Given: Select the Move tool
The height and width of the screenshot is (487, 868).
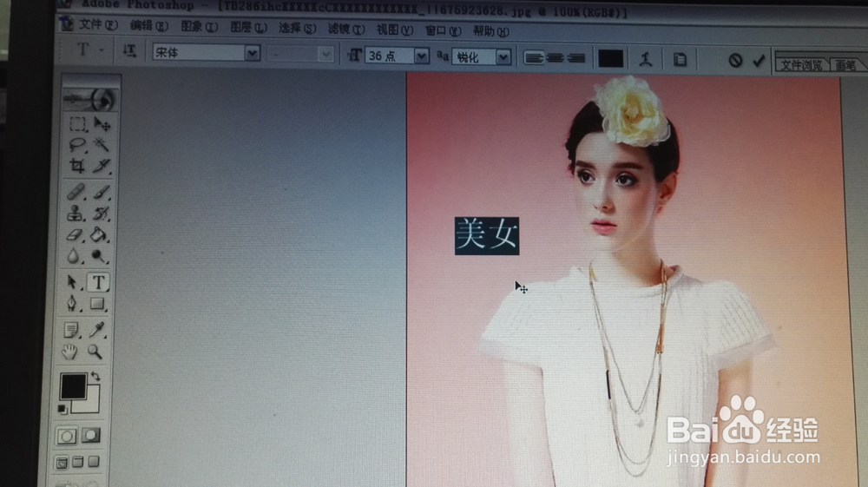Looking at the screenshot, I should point(102,123).
